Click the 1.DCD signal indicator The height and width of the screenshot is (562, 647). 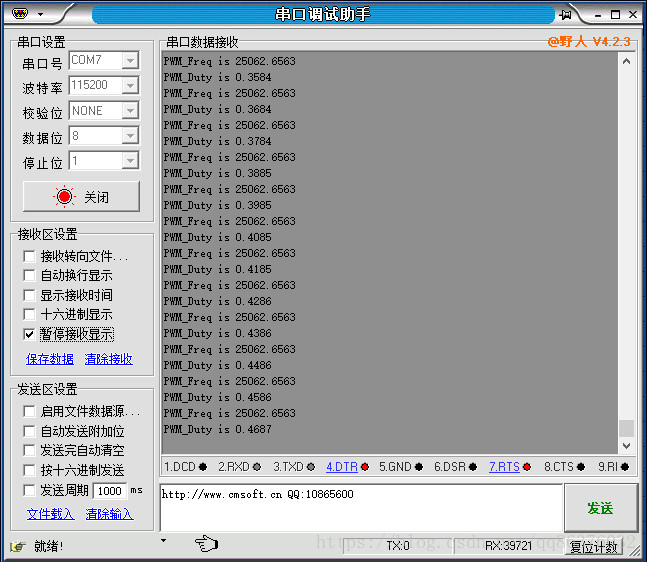(185, 467)
